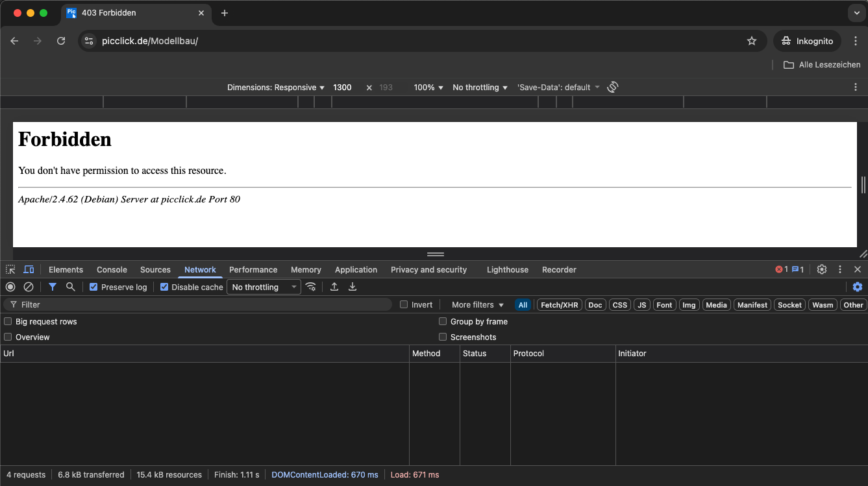This screenshot has height=486, width=868.
Task: Export HAR file with download icon
Action: (x=353, y=287)
